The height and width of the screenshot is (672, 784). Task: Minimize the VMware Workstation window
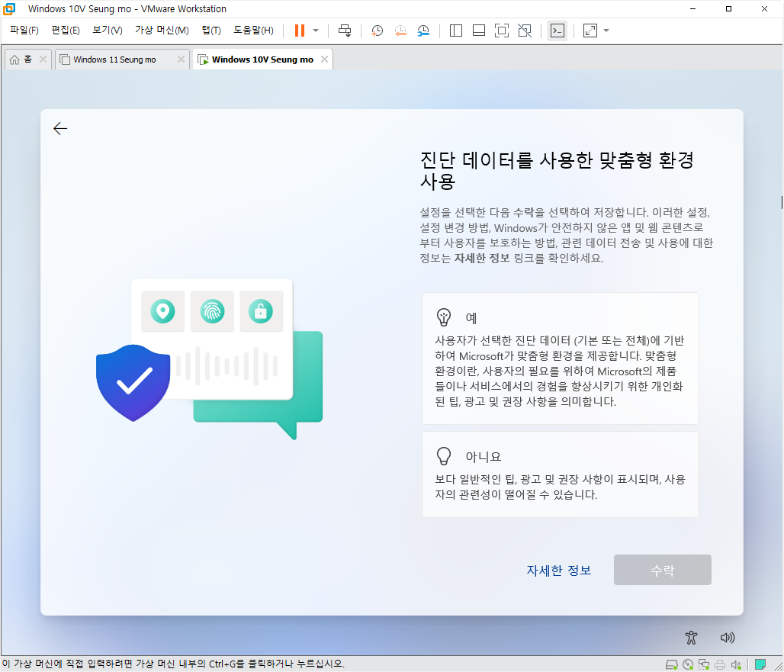693,9
